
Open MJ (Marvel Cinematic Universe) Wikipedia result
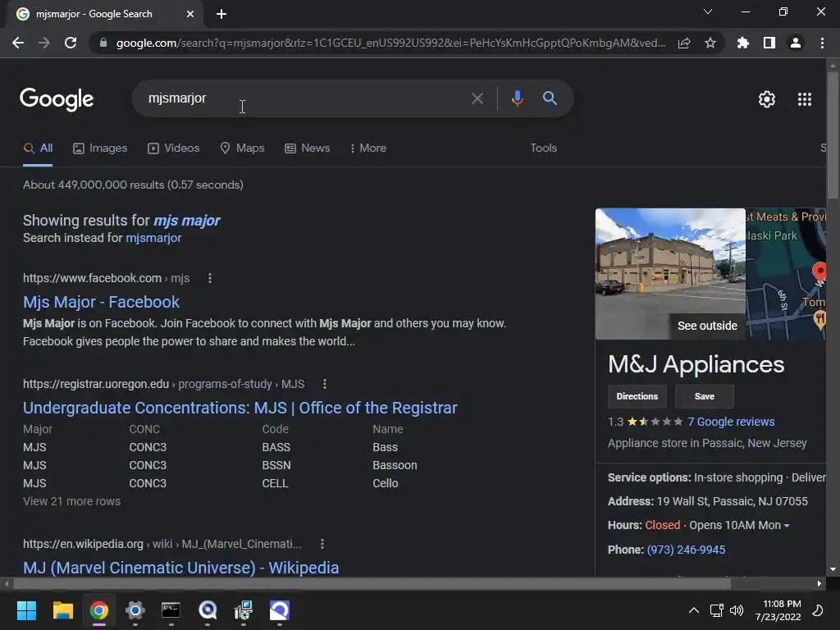(181, 568)
